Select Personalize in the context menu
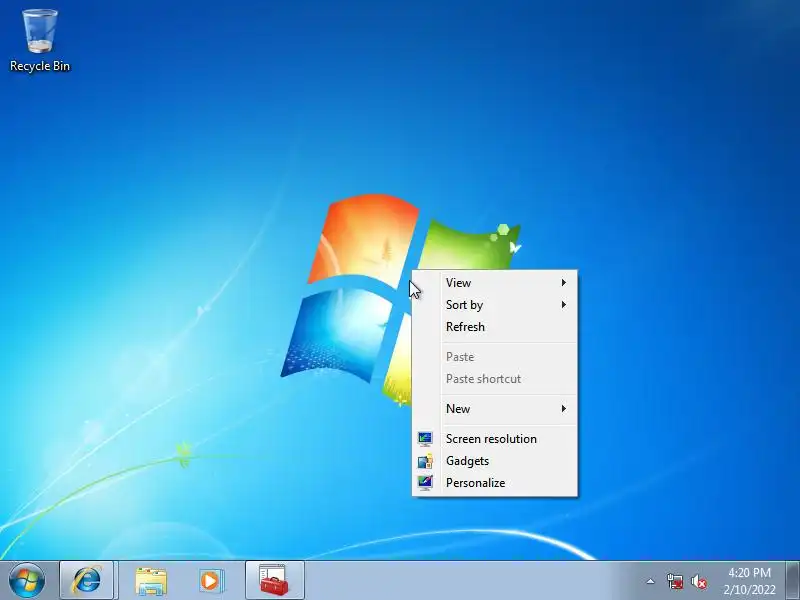800x600 pixels. (495, 483)
